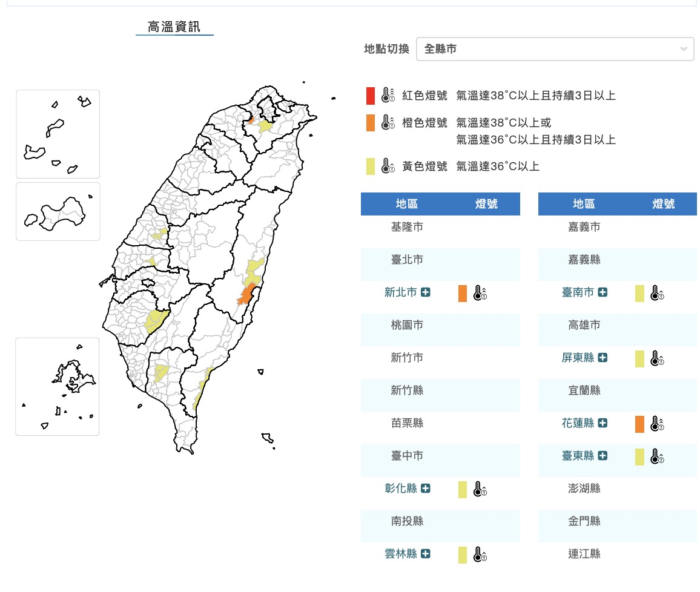Click the yellow signal swatch for 臺南市
700x592 pixels.
[639, 294]
